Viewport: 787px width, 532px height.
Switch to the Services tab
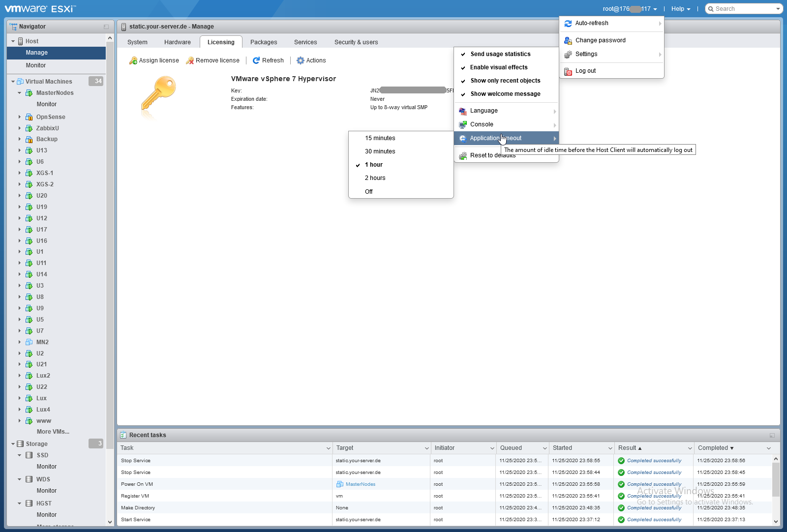pos(305,42)
